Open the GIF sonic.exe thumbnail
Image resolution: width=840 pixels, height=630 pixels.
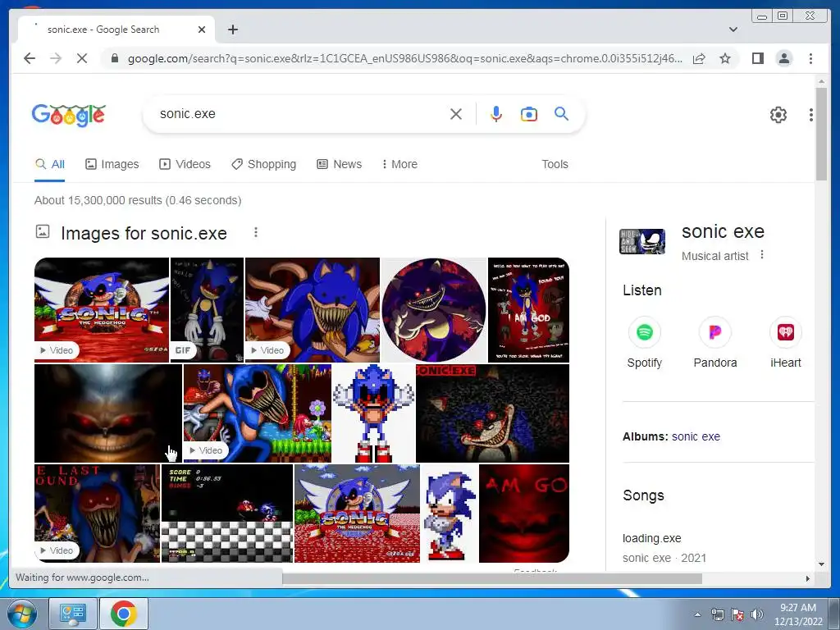[x=207, y=310]
